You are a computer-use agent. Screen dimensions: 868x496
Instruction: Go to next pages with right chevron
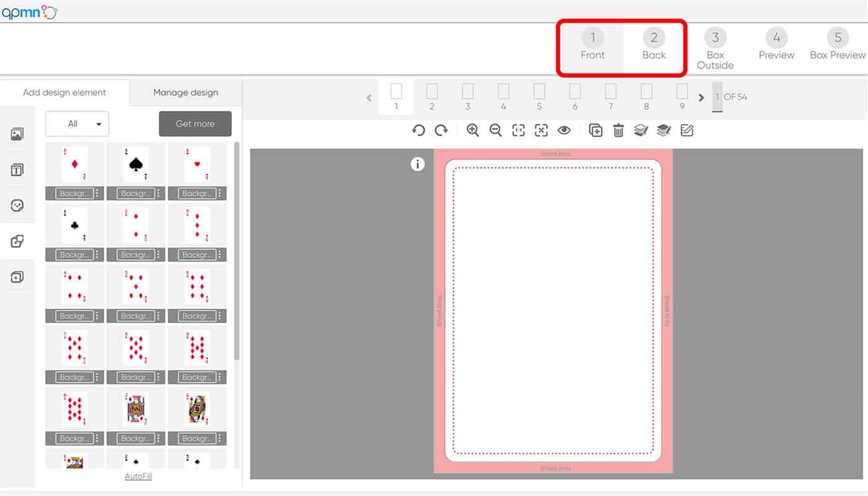(x=701, y=97)
